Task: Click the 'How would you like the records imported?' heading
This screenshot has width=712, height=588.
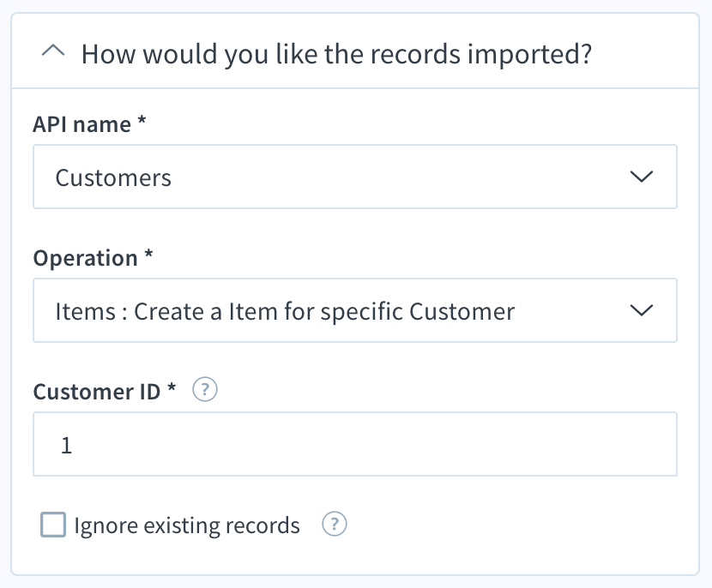Action: click(336, 55)
